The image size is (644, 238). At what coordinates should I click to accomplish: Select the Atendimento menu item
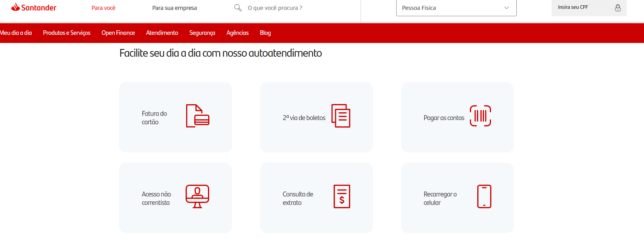click(x=162, y=33)
